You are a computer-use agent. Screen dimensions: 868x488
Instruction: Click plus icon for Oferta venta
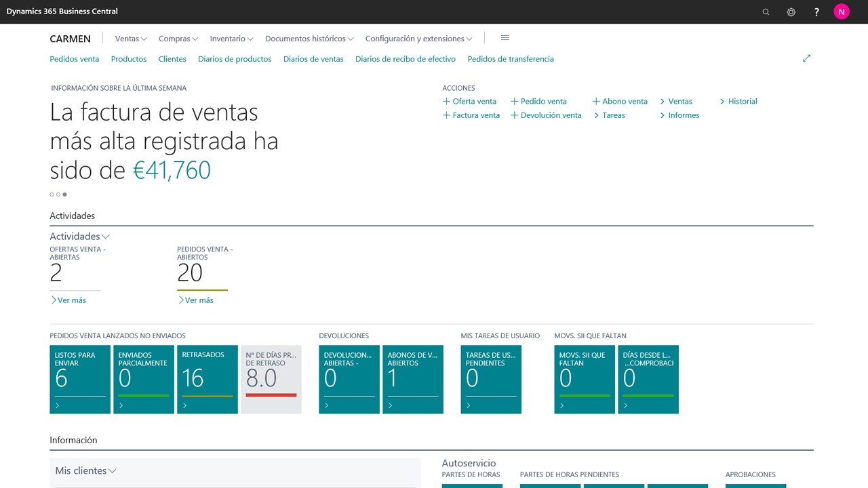[446, 101]
